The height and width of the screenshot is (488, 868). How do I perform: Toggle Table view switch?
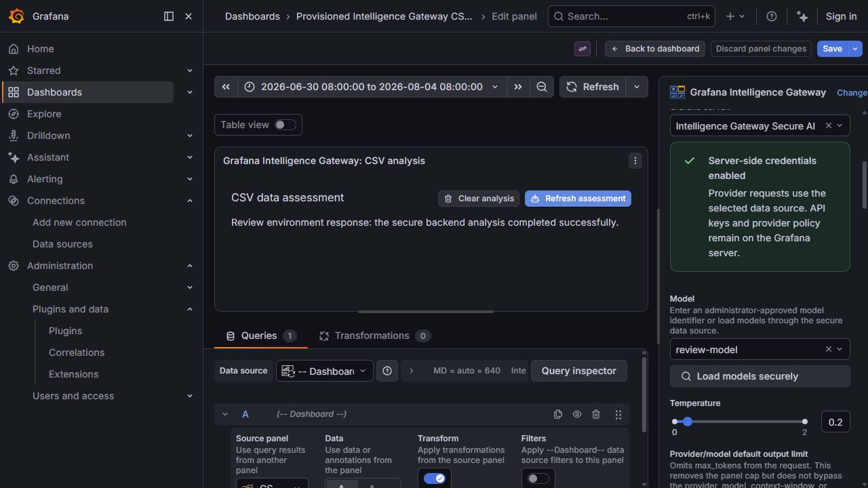[x=285, y=125]
